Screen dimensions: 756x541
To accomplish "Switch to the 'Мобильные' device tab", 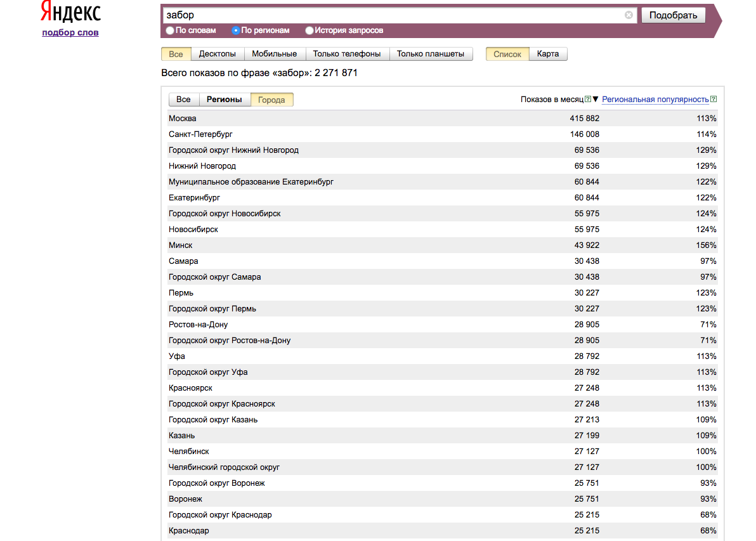I will point(275,54).
